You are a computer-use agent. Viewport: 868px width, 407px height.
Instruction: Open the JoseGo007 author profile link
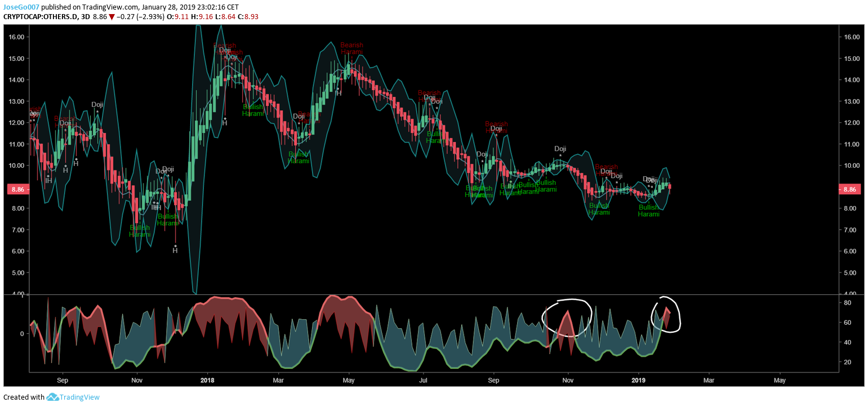click(x=21, y=7)
